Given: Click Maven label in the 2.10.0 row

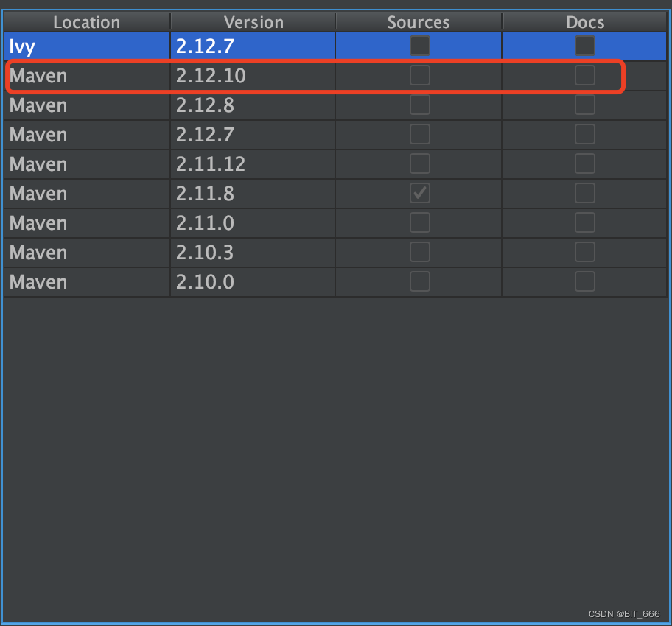Looking at the screenshot, I should point(38,282).
